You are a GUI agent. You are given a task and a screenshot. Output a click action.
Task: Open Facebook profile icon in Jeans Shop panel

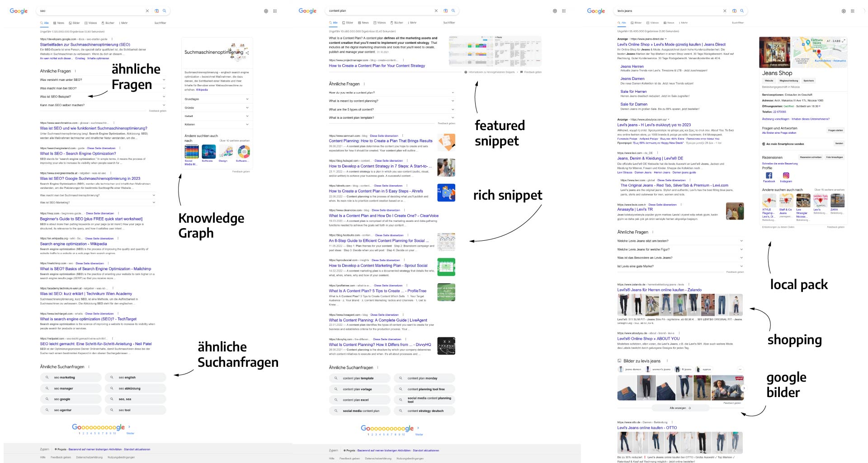(x=769, y=175)
